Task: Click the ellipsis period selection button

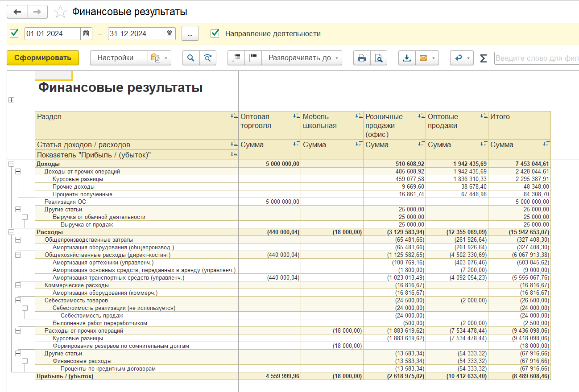Action: [x=190, y=33]
